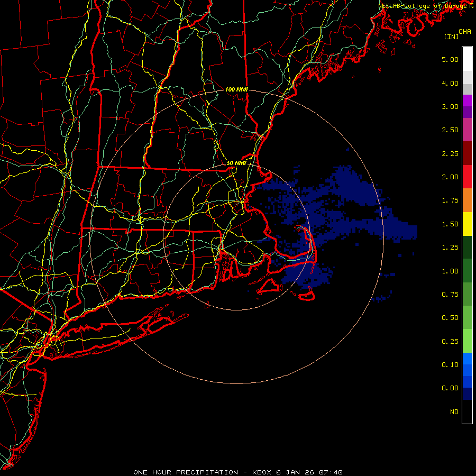Click the "0.10" legend value
Screen dimensions: 476x476
click(x=450, y=365)
